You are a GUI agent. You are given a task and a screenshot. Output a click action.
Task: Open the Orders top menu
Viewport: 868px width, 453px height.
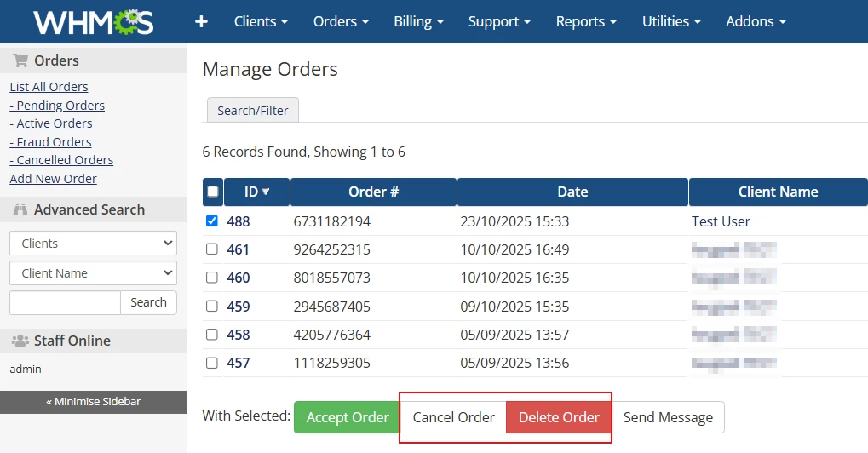341,21
